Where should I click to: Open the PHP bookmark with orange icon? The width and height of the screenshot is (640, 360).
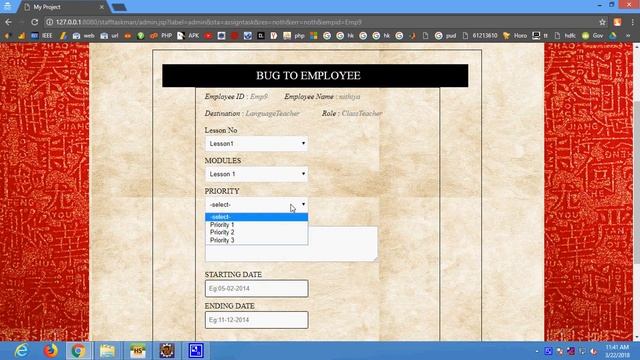pos(161,36)
